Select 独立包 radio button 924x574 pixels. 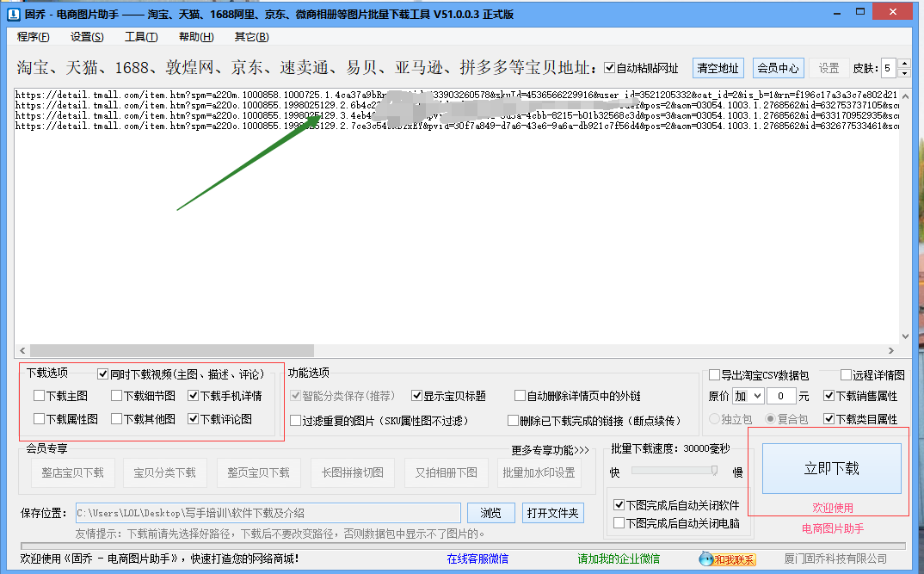714,418
